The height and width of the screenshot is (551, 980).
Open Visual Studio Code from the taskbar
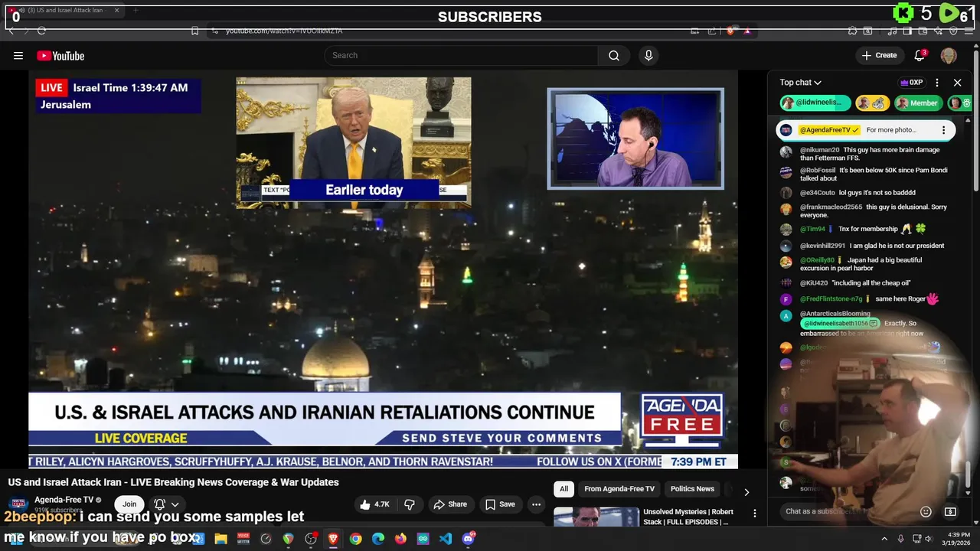pyautogui.click(x=445, y=539)
